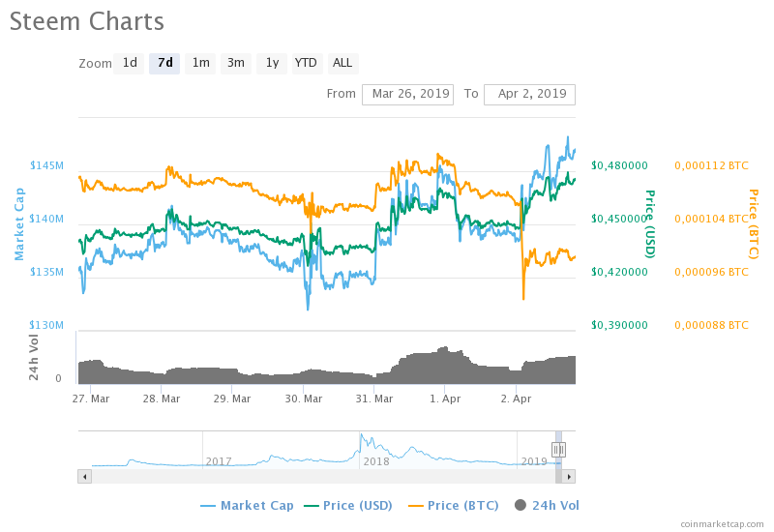The width and height of the screenshot is (774, 532).
Task: Click the $0,420000 price label
Action: [x=619, y=272]
